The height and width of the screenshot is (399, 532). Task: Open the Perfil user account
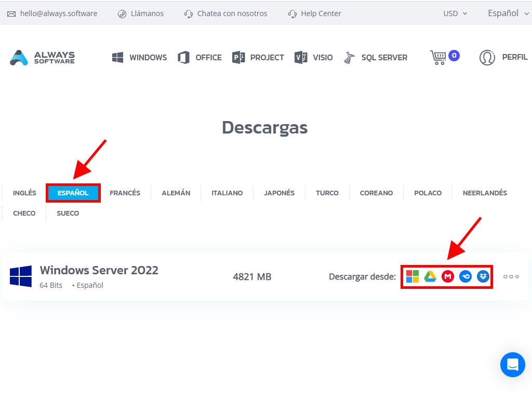tap(503, 57)
